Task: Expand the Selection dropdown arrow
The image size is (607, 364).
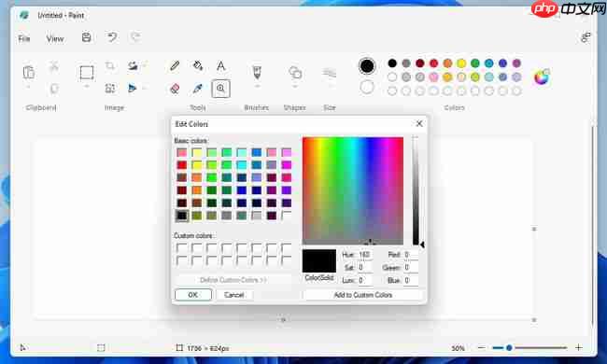Action: point(86,87)
